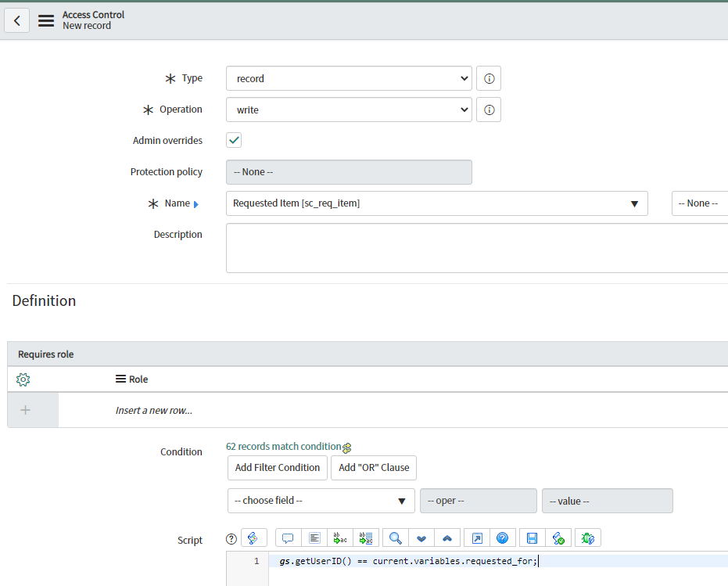Click into the Description text area
This screenshot has height=586, width=728.
pos(477,248)
